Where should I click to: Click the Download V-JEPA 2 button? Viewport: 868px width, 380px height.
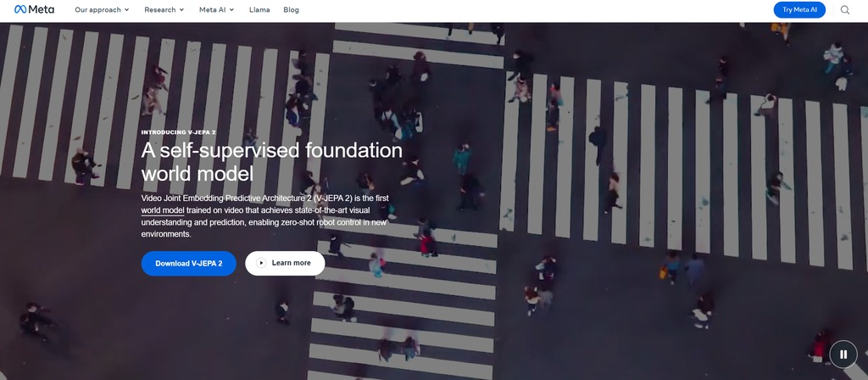(x=188, y=263)
